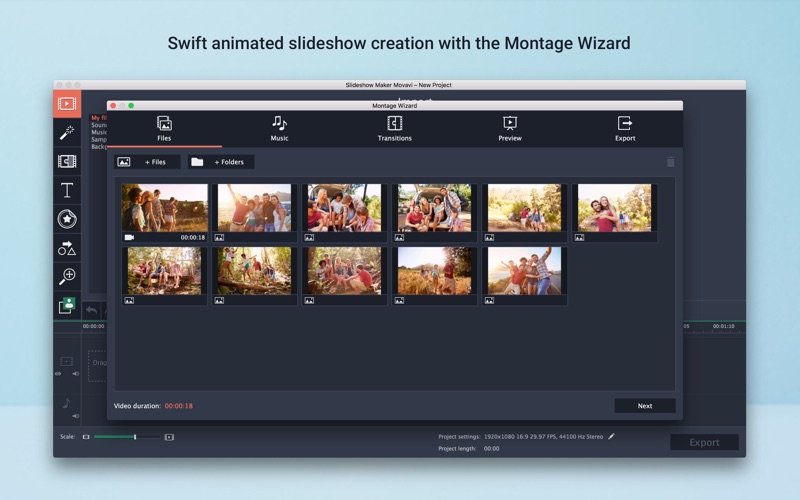Screen dimensions: 800x500
Task: Select last thumbnail of friends taking selfie
Action: point(524,276)
